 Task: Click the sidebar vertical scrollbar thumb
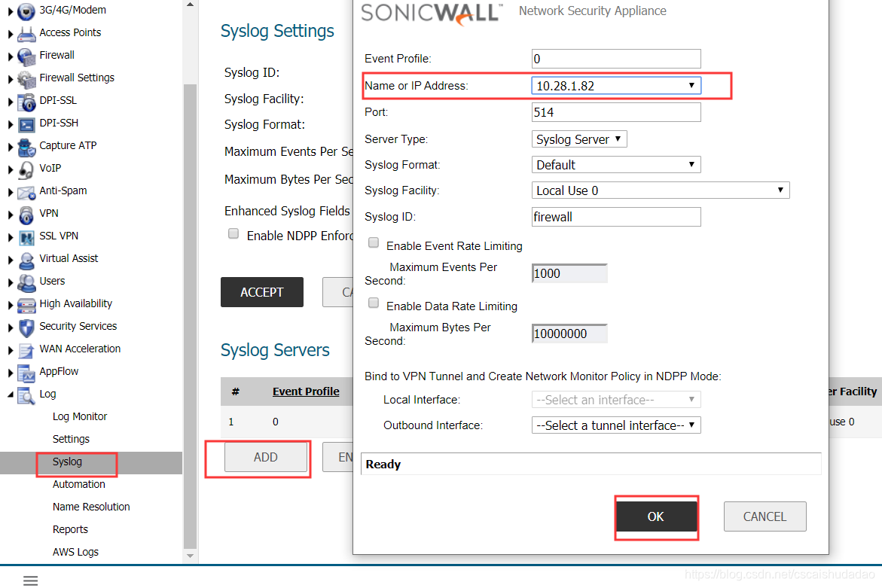(x=190, y=316)
